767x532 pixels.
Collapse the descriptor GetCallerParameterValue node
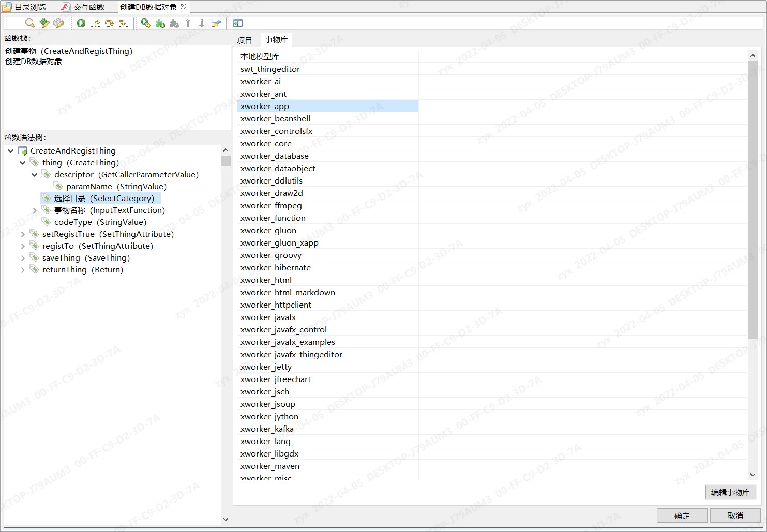point(34,174)
